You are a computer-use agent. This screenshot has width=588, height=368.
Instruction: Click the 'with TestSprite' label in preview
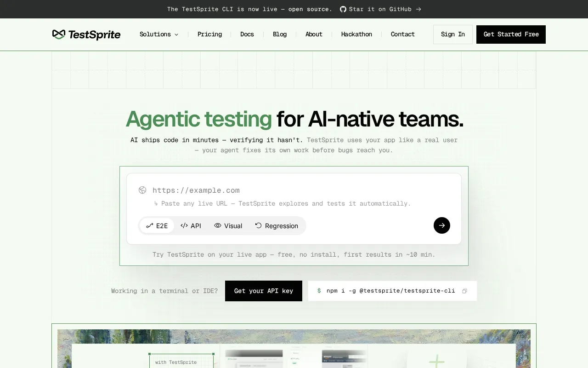point(176,362)
